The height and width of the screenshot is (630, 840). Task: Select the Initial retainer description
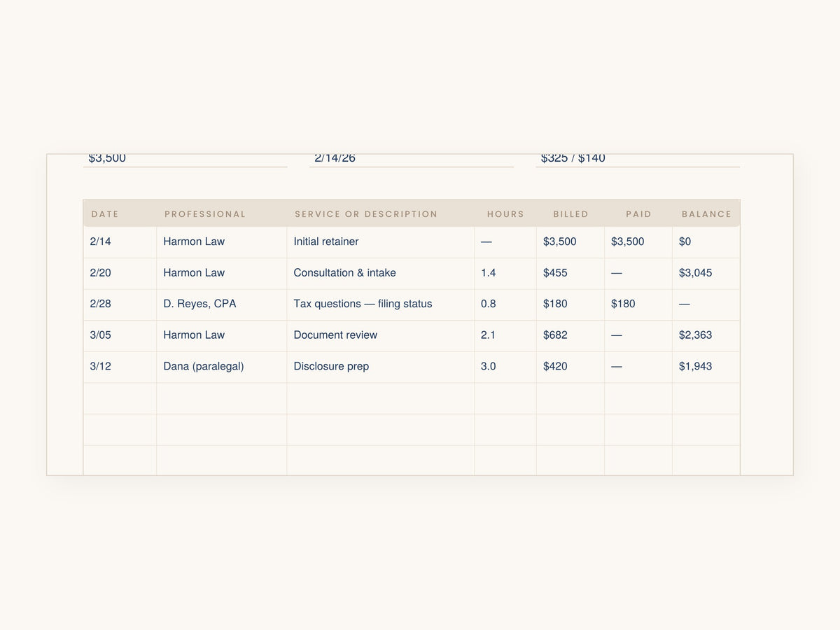(x=381, y=242)
